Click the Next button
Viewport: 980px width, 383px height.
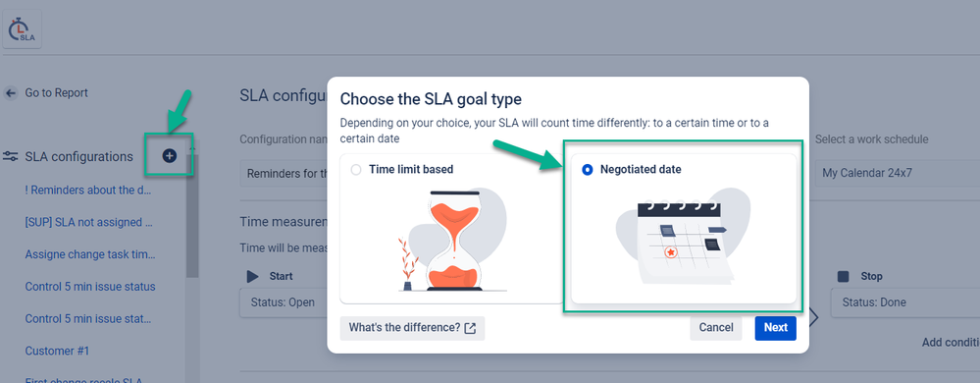click(x=776, y=328)
